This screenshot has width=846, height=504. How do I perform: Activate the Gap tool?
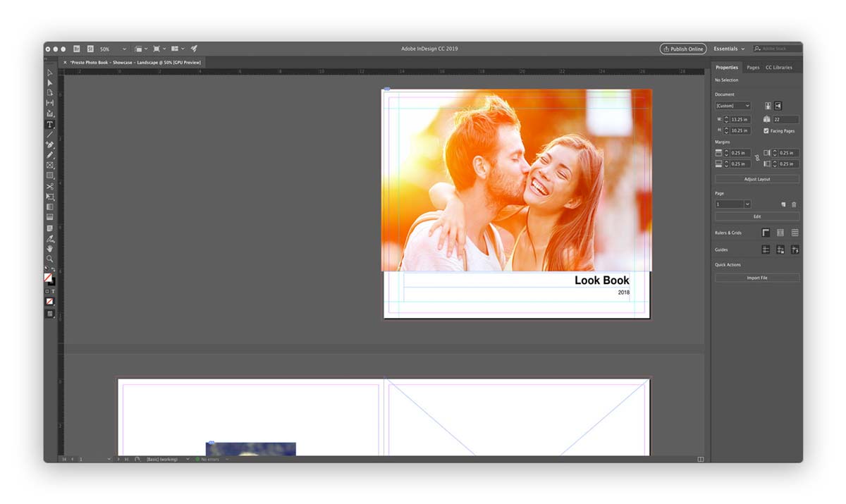point(50,103)
